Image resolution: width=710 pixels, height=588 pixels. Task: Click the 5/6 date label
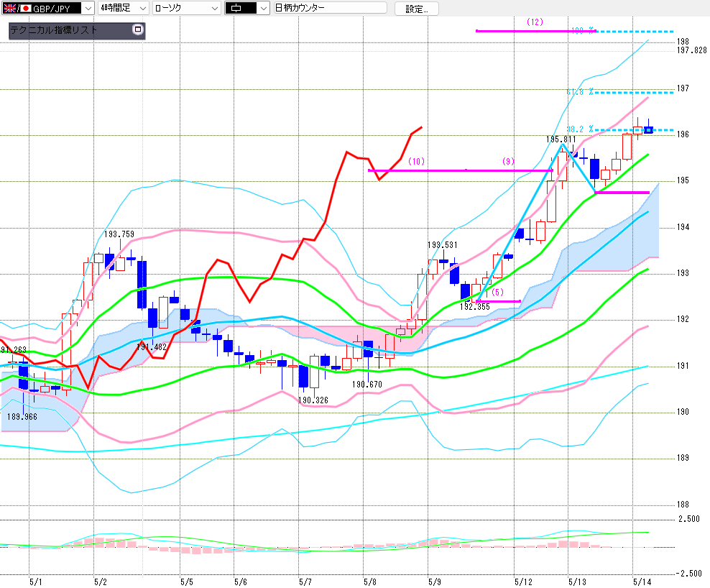pos(241,582)
